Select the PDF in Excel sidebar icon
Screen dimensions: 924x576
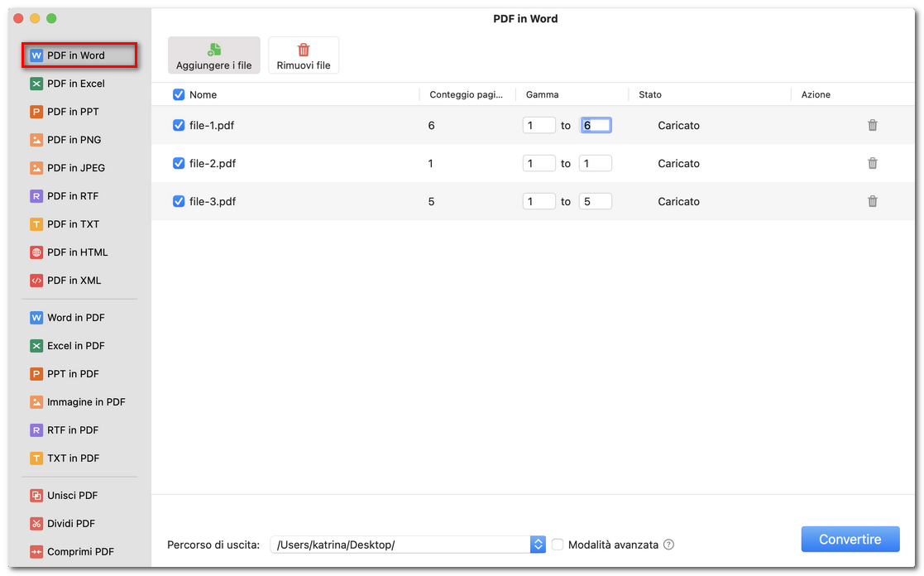[x=78, y=83]
